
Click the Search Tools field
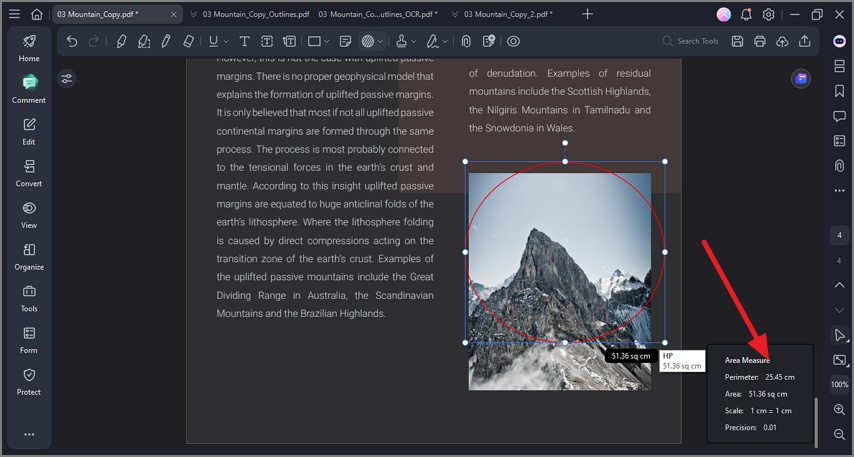tap(691, 41)
